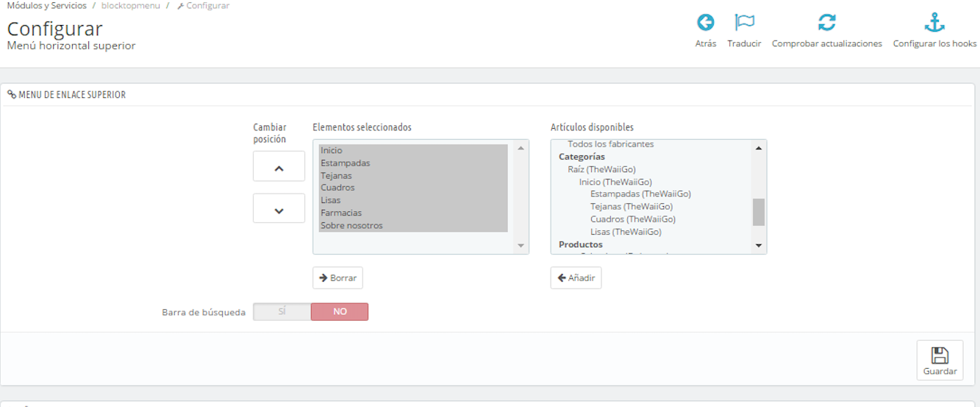
Task: Click Comprobar actualizaciones refresh icon
Action: click(x=827, y=23)
